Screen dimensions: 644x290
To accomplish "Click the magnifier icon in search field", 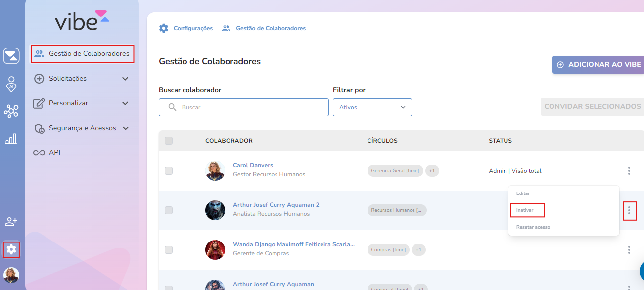I will coord(173,107).
